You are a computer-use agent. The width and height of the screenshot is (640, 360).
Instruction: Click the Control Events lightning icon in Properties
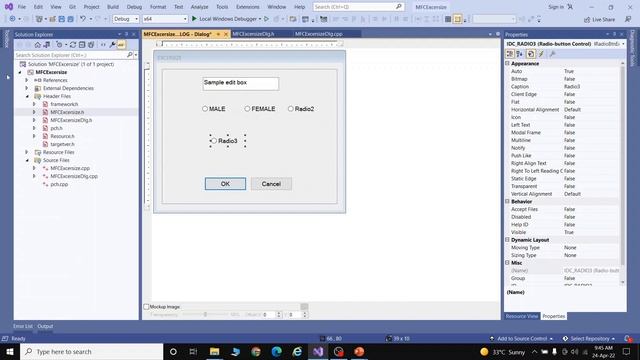tap(541, 54)
